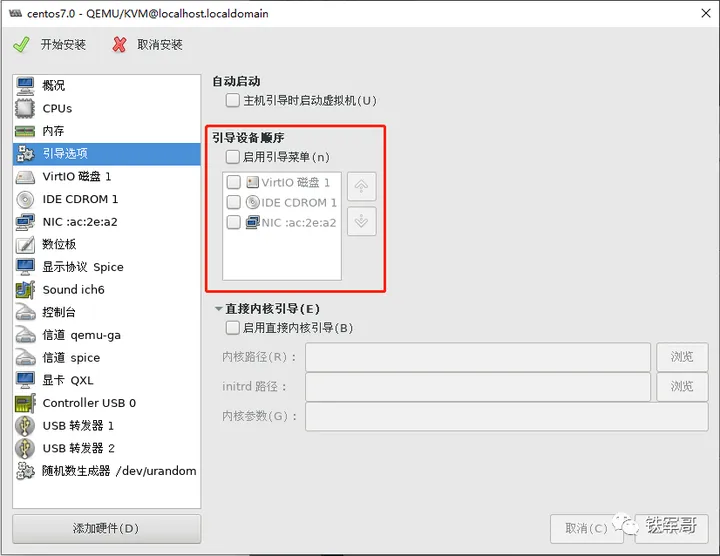Enable 主机引导时启动虚拟机(U) checkbox
The image size is (720, 556).
232,100
